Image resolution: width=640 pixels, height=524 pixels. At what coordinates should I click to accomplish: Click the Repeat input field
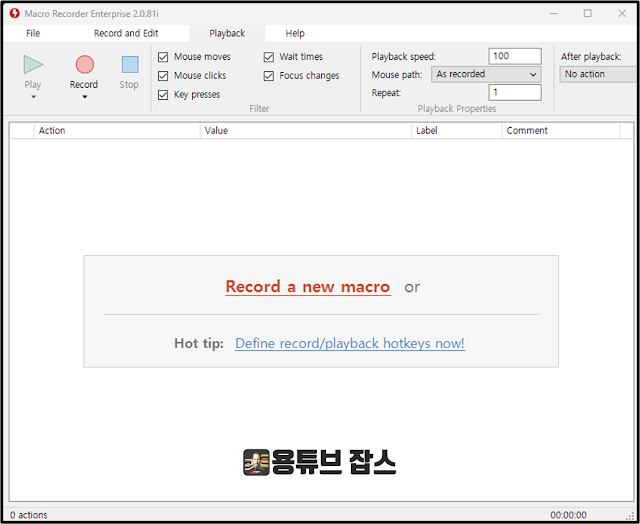coord(515,93)
